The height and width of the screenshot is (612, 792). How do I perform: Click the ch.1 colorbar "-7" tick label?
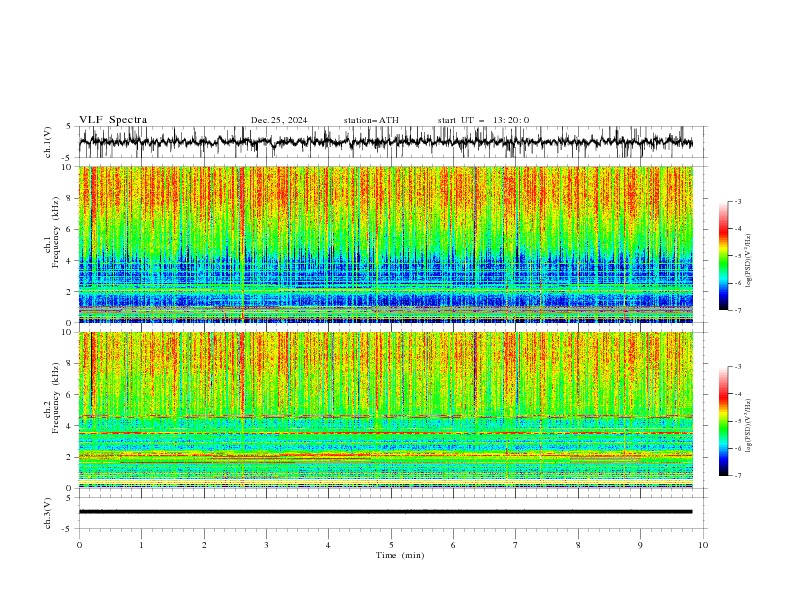click(x=737, y=310)
